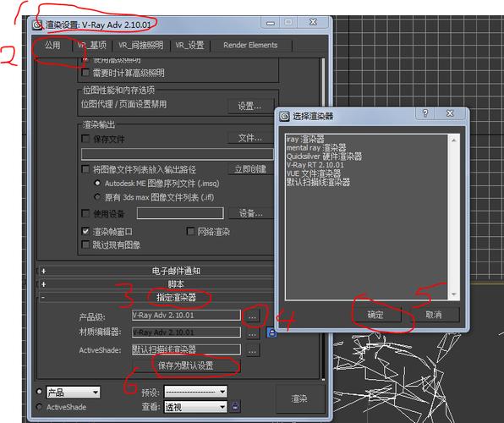Screen dimensions: 504x423
Task: Open the Render Elements tab
Action: 250,46
